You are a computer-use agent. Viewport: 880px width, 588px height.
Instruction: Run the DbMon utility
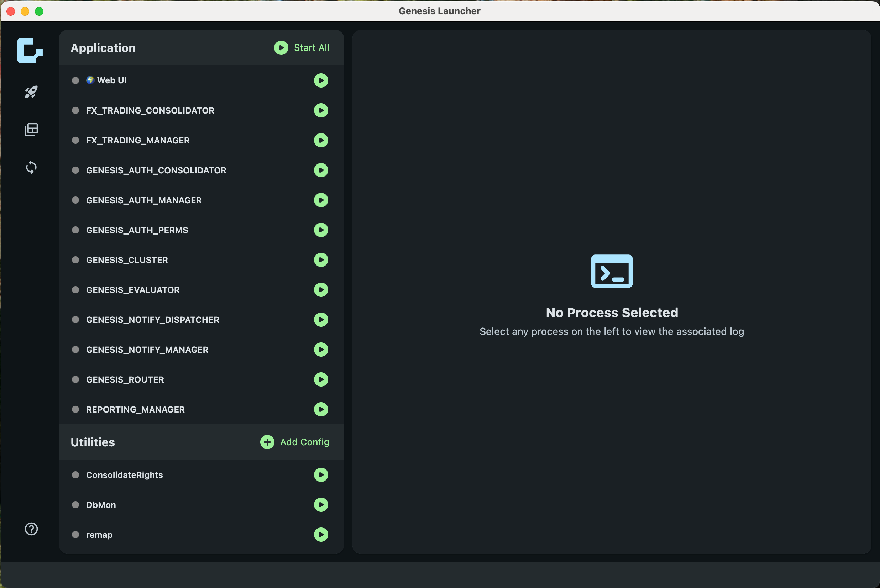point(321,505)
